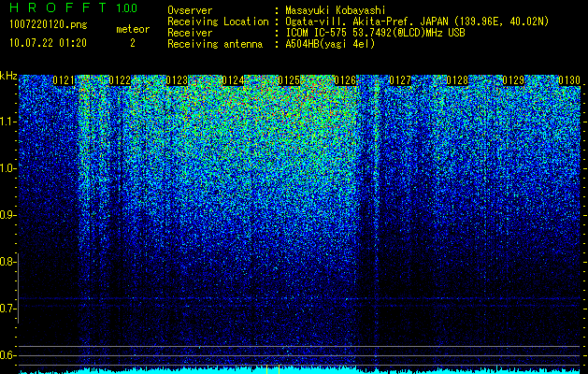
Task: Click antenna value A504HB(yagi 4el)
Action: coord(330,44)
